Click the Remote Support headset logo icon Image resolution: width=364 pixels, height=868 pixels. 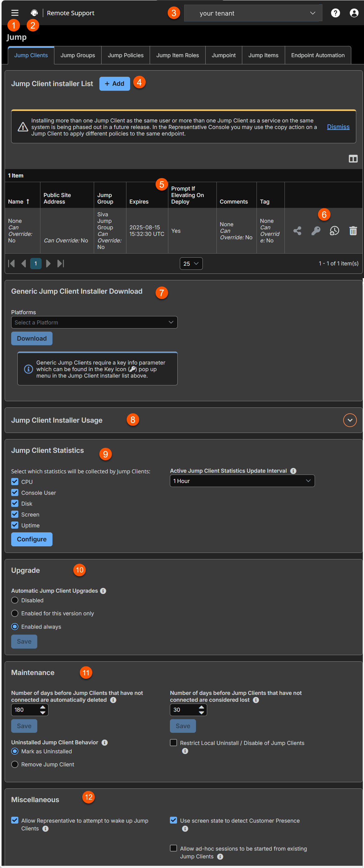[34, 13]
